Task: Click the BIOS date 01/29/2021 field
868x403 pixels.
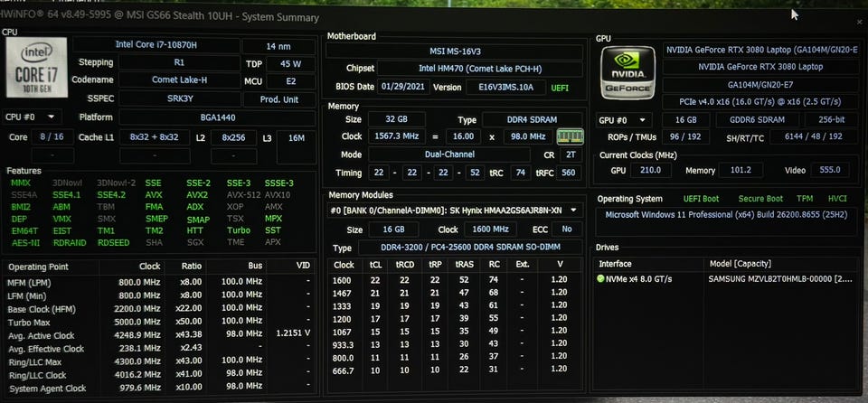Action: point(403,88)
